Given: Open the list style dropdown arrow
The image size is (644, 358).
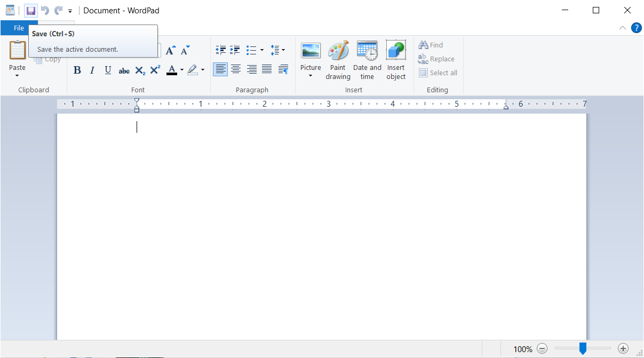Looking at the screenshot, I should click(x=262, y=50).
